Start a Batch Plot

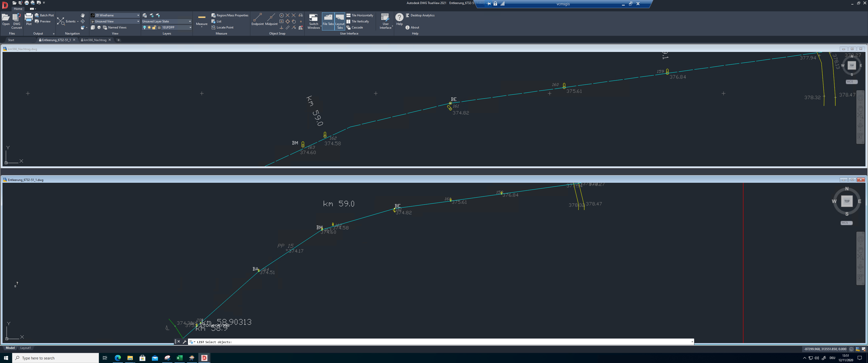coord(44,15)
